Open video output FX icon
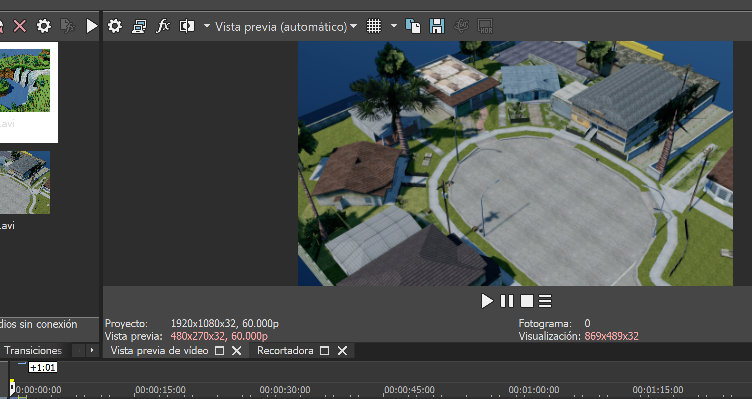Viewport: 752px width, 399px height. (163, 26)
